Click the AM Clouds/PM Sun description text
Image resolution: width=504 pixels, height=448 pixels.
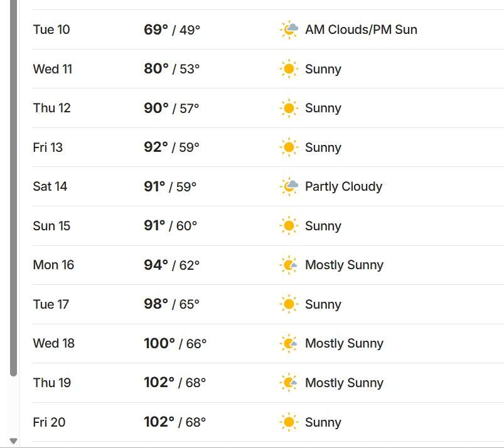click(361, 29)
